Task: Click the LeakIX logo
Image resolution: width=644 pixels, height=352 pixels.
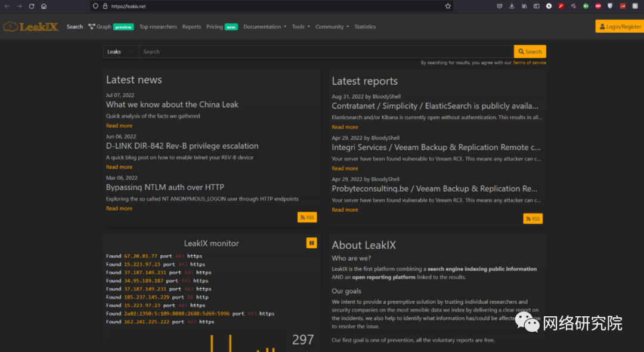Action: [30, 27]
